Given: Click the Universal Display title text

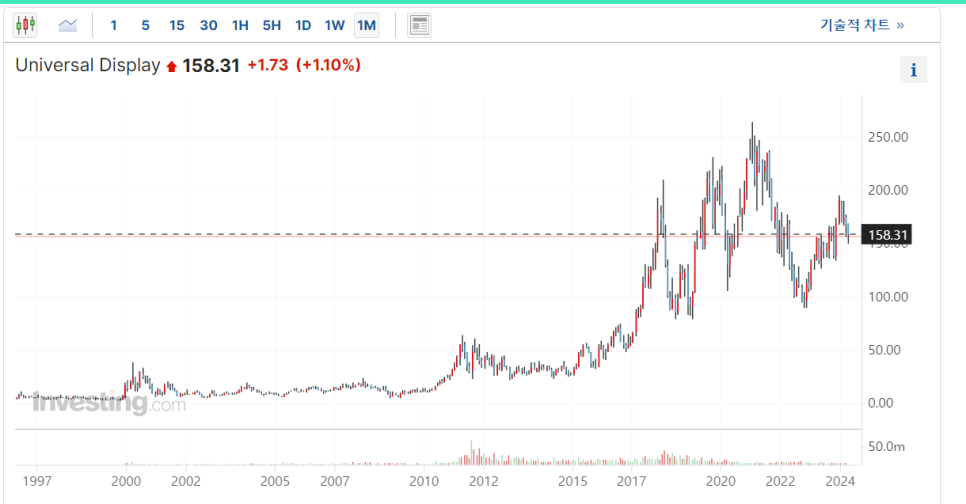Looking at the screenshot, I should [x=87, y=65].
